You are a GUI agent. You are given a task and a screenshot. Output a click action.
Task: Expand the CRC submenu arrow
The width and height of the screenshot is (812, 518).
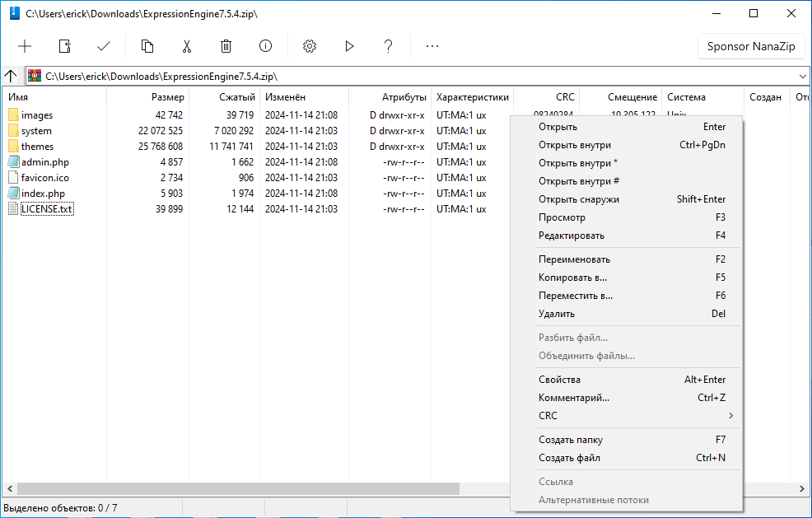[730, 415]
